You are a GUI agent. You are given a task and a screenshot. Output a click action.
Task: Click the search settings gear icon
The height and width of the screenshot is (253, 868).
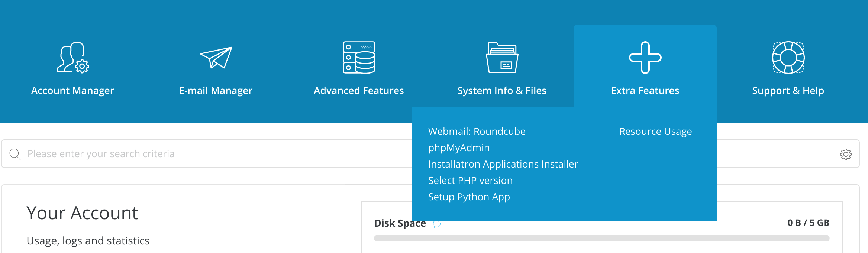(846, 154)
